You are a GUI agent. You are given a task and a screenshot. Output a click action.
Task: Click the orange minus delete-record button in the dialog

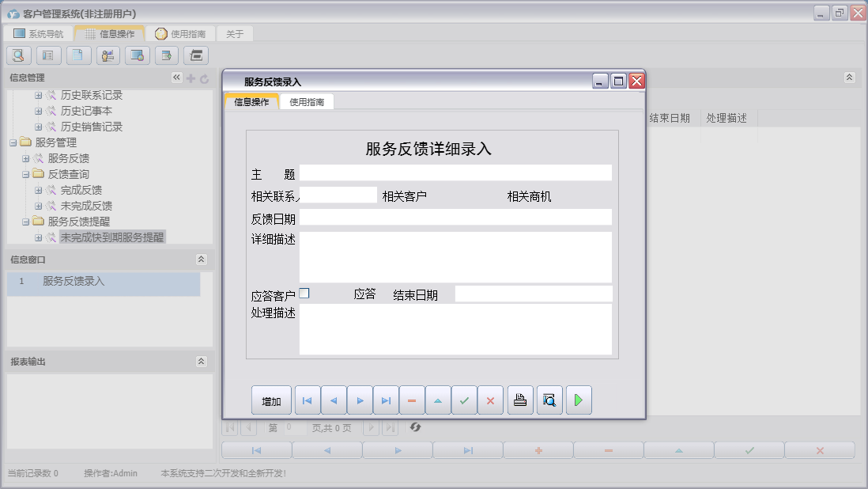412,400
